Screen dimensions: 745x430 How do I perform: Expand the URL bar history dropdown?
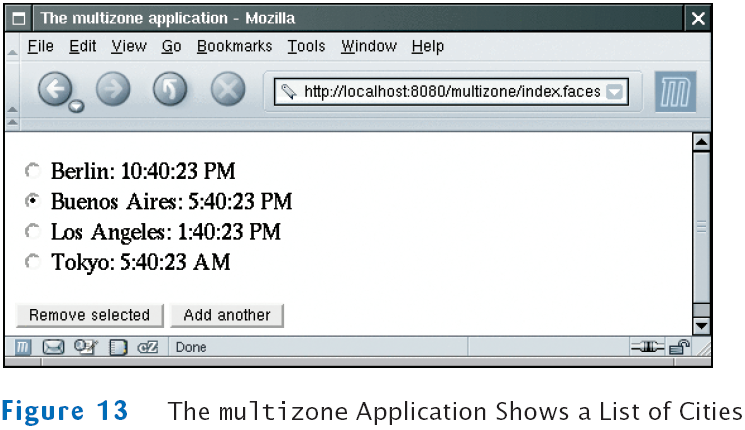[616, 92]
